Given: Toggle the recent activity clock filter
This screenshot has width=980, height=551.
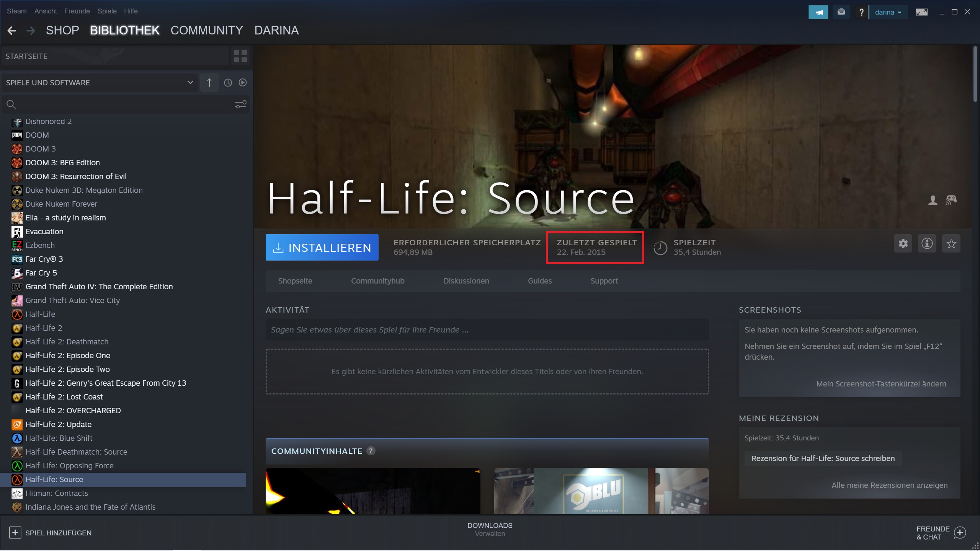Looking at the screenshot, I should tap(228, 83).
